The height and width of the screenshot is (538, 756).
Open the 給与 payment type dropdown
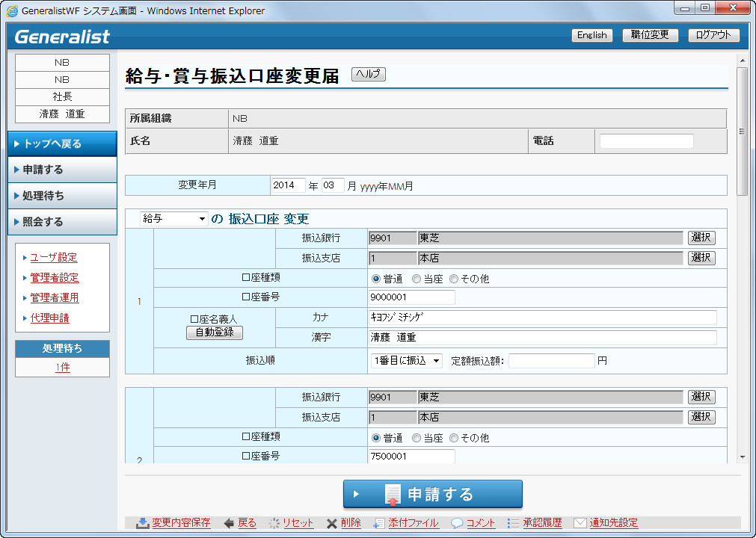pyautogui.click(x=174, y=219)
